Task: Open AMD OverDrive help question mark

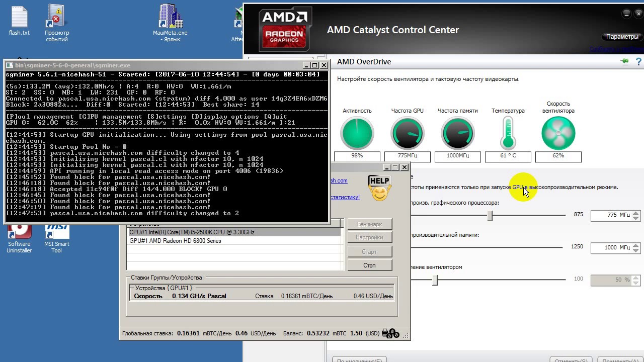Action: pos(639,61)
